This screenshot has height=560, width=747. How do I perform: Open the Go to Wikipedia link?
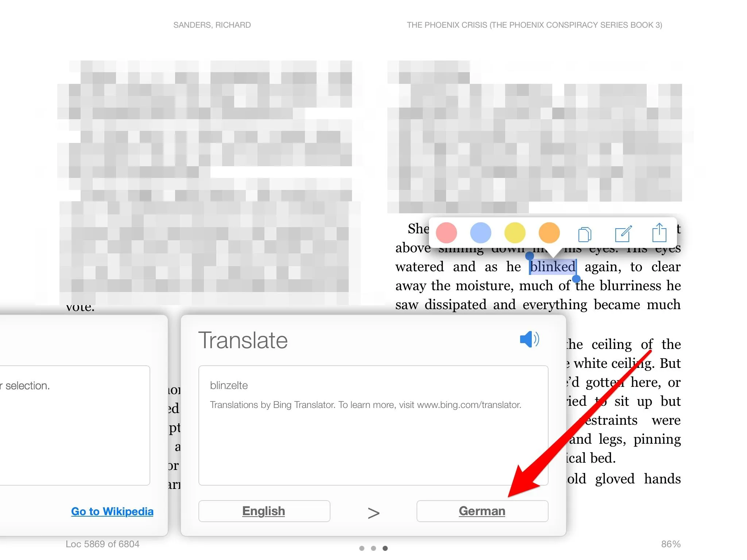(x=112, y=511)
